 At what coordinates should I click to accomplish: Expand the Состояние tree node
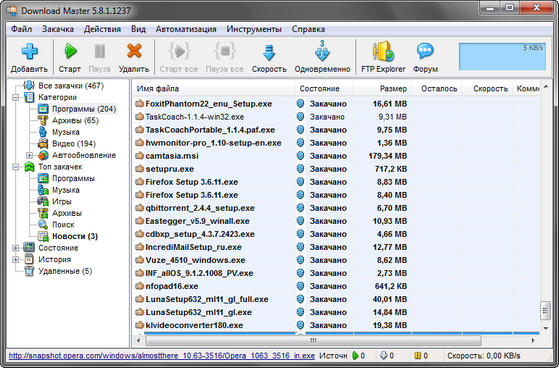click(16, 248)
